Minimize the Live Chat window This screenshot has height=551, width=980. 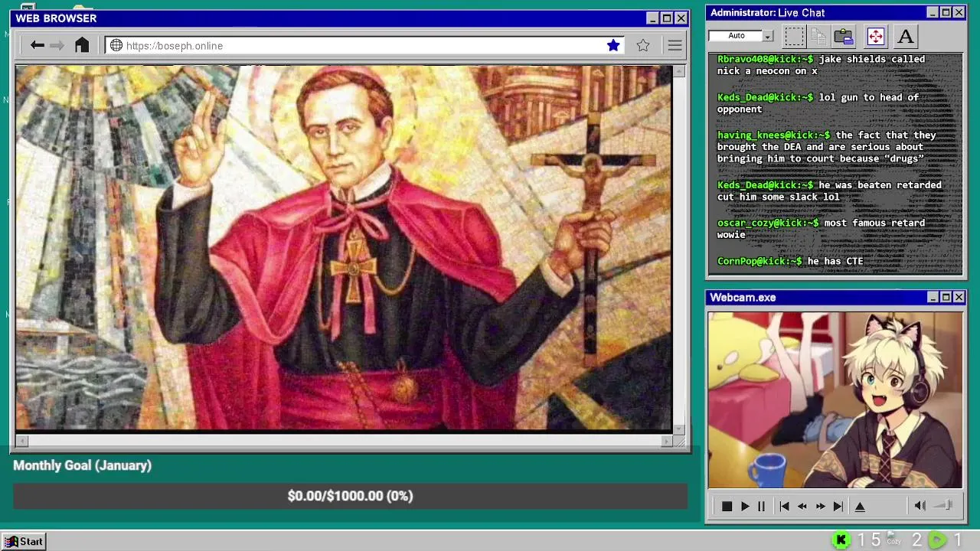[933, 12]
